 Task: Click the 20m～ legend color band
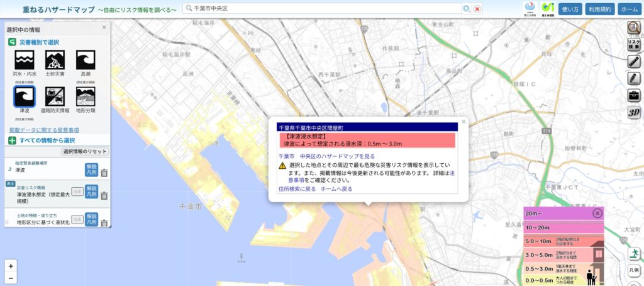(563, 213)
